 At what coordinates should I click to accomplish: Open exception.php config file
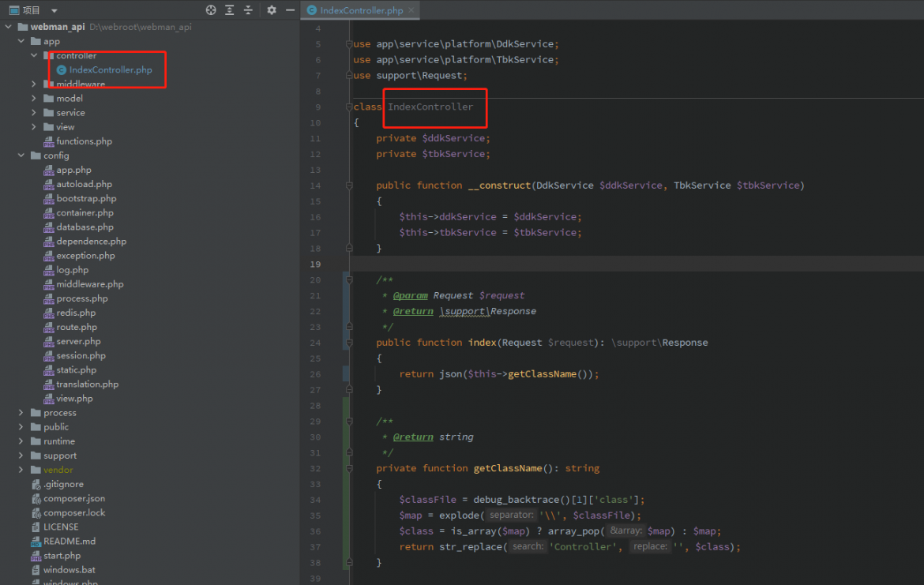click(x=85, y=255)
